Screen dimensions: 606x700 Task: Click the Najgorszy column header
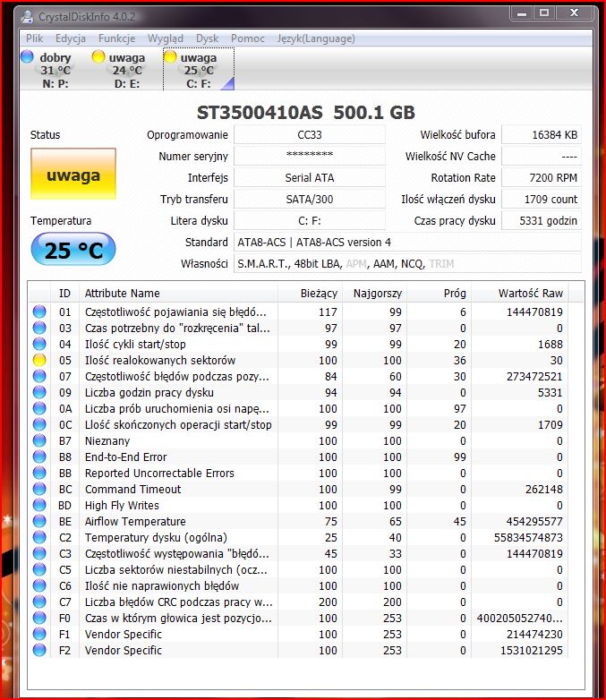tap(374, 294)
